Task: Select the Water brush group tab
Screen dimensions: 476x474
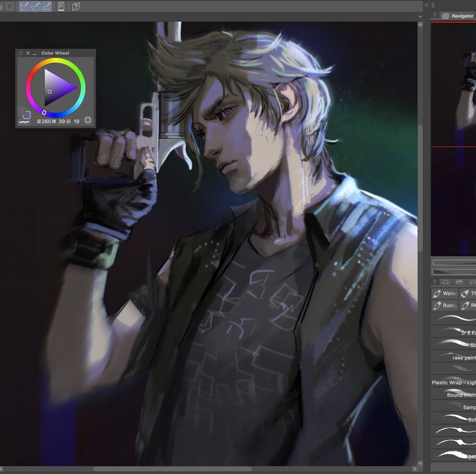Action: [444, 293]
